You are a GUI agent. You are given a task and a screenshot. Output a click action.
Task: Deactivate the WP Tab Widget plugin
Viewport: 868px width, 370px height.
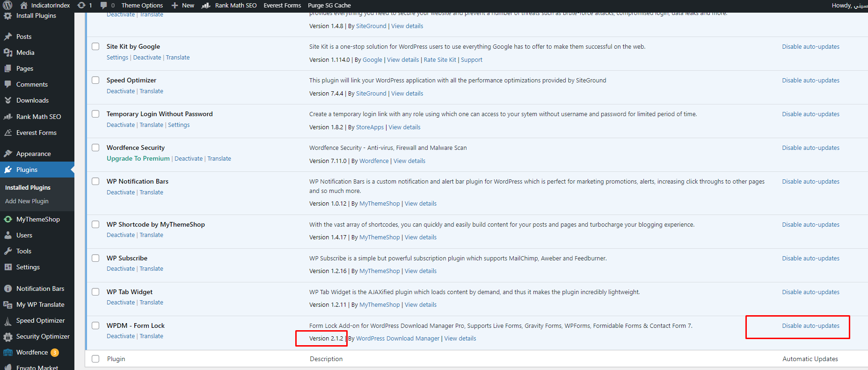click(120, 302)
